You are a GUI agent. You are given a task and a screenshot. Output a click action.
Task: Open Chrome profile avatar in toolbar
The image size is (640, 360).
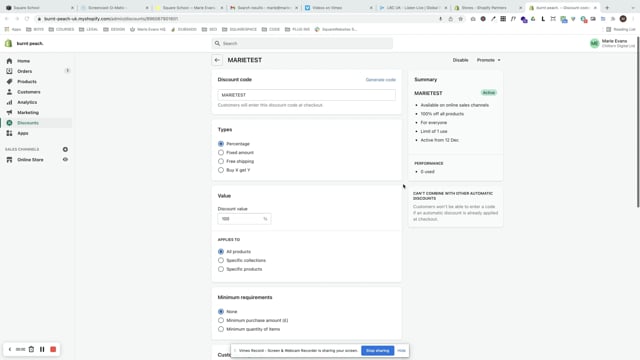click(623, 19)
